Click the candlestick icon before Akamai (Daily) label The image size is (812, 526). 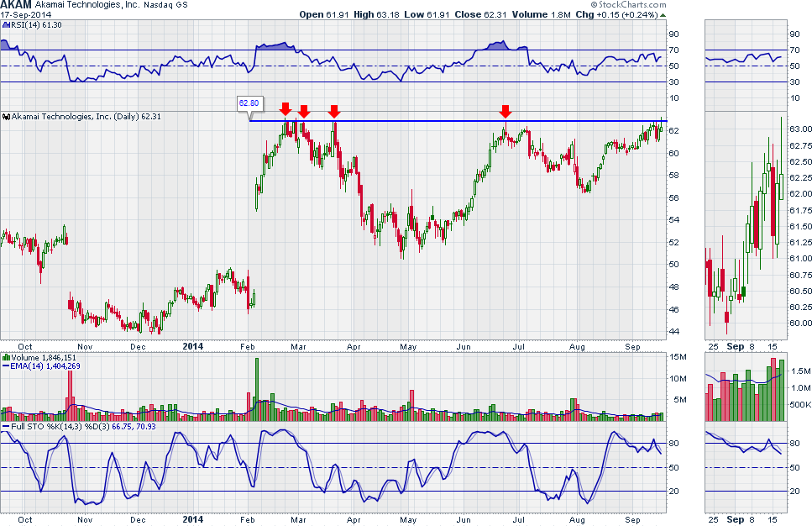[x=6, y=117]
